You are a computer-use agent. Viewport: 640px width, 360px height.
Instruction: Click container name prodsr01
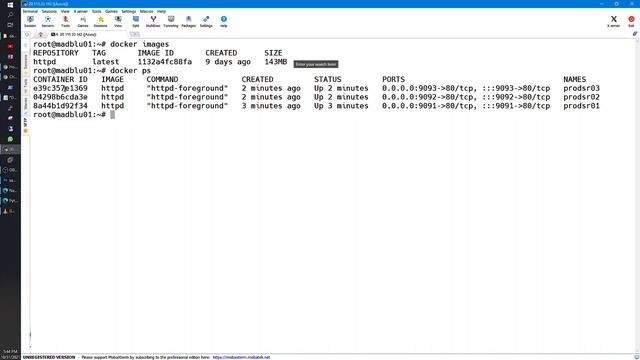coord(581,106)
